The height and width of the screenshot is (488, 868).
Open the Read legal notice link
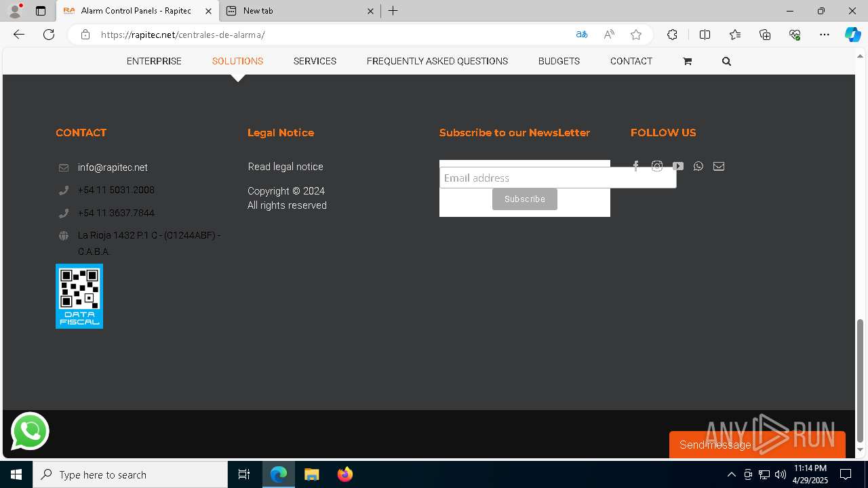(285, 167)
